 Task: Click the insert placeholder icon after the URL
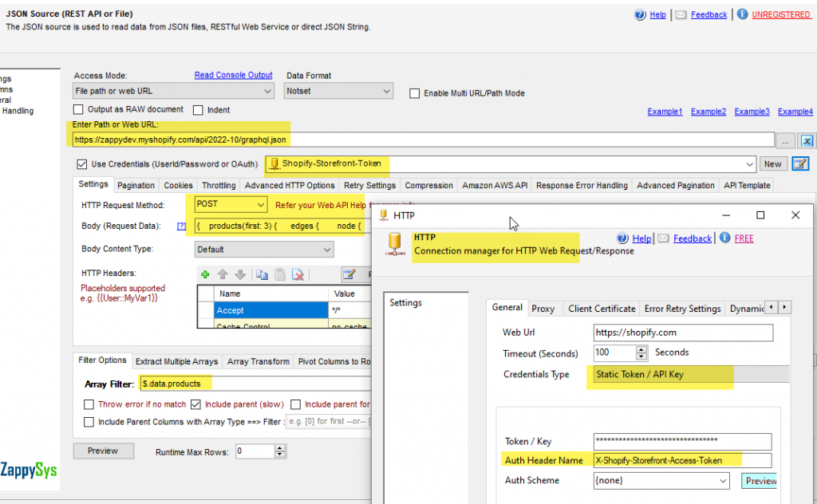point(807,140)
